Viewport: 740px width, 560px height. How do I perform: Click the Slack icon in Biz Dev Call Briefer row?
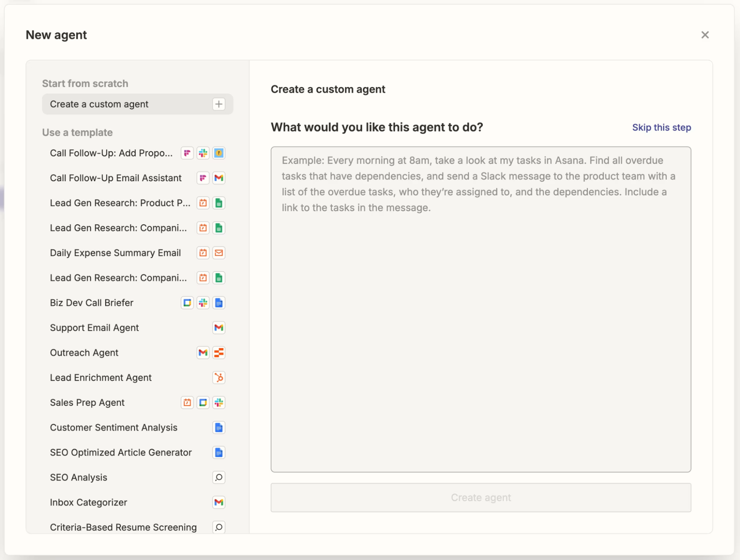(x=203, y=303)
